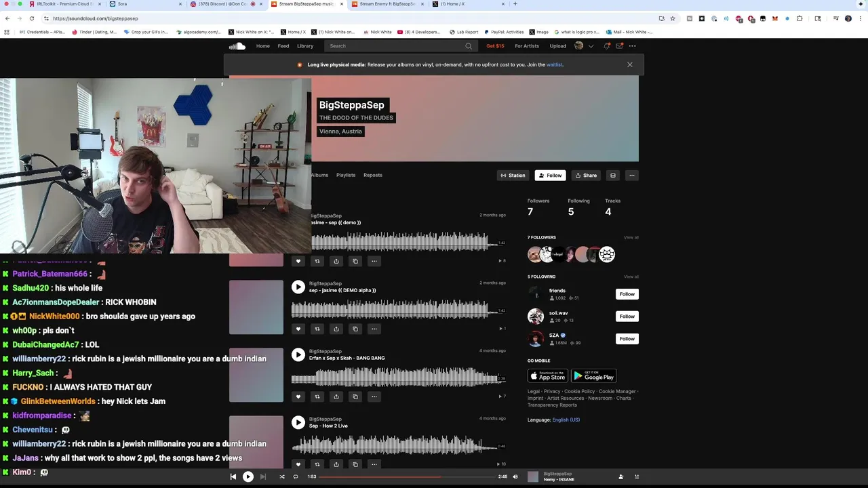Viewport: 868px width, 488px height.
Task: Click the Follow button for BigSteppaSep
Action: point(550,176)
